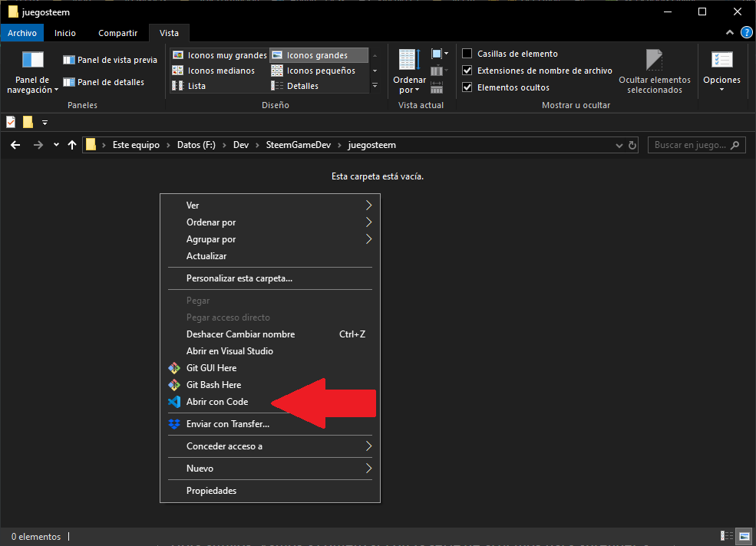Toggle Extensiones de nombre de archivo

click(467, 71)
